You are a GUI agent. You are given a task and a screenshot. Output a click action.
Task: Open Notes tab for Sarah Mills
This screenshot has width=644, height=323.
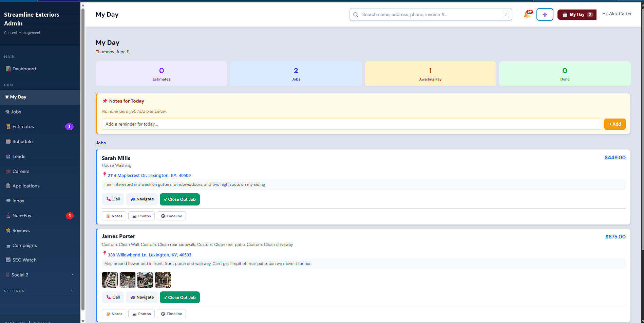pyautogui.click(x=114, y=216)
